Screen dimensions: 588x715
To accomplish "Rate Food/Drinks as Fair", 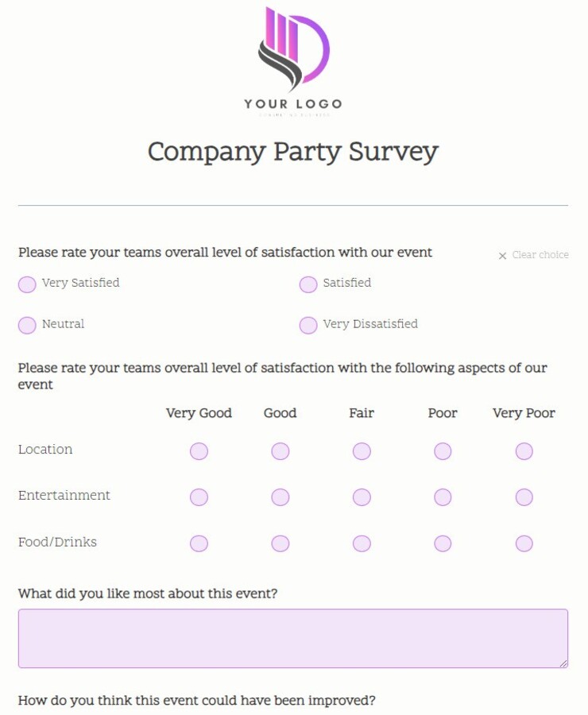I will point(362,543).
